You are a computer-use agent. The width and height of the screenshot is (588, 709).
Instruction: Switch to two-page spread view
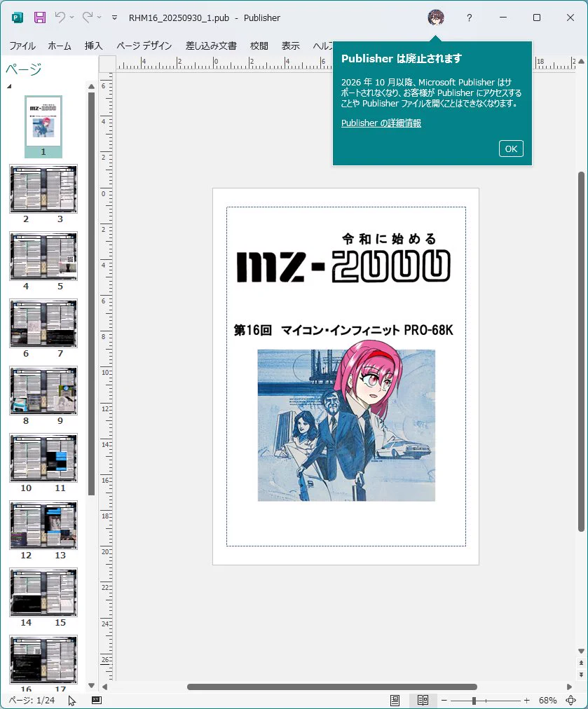[x=423, y=700]
